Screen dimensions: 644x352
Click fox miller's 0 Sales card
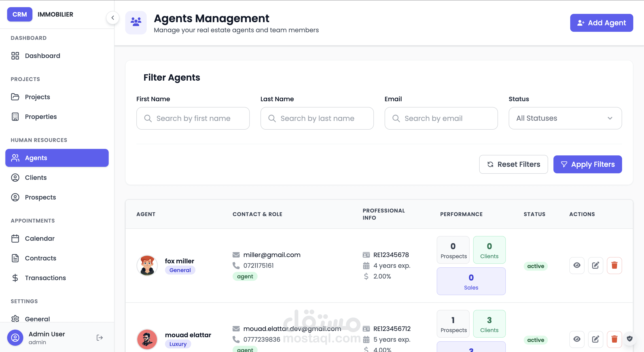pos(471,281)
